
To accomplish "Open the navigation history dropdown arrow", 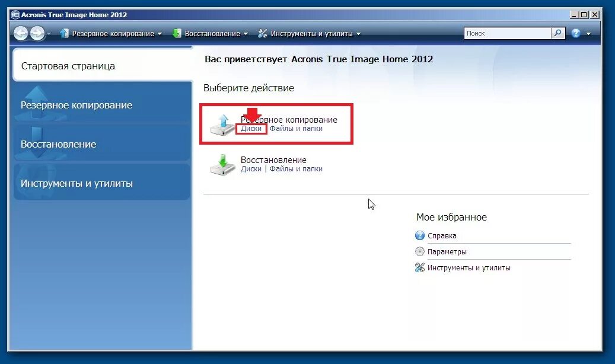I will coord(49,34).
